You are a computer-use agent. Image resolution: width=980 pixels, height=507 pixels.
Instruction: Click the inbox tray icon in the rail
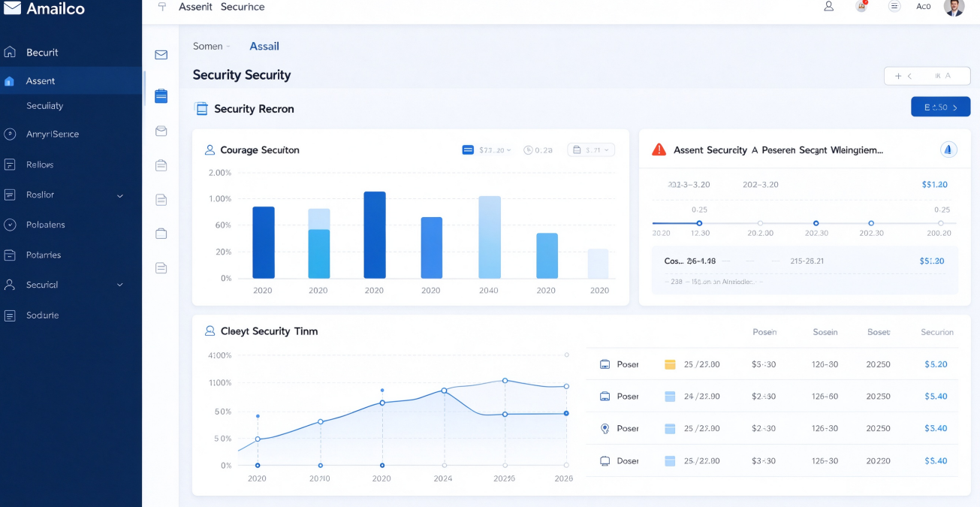click(161, 131)
